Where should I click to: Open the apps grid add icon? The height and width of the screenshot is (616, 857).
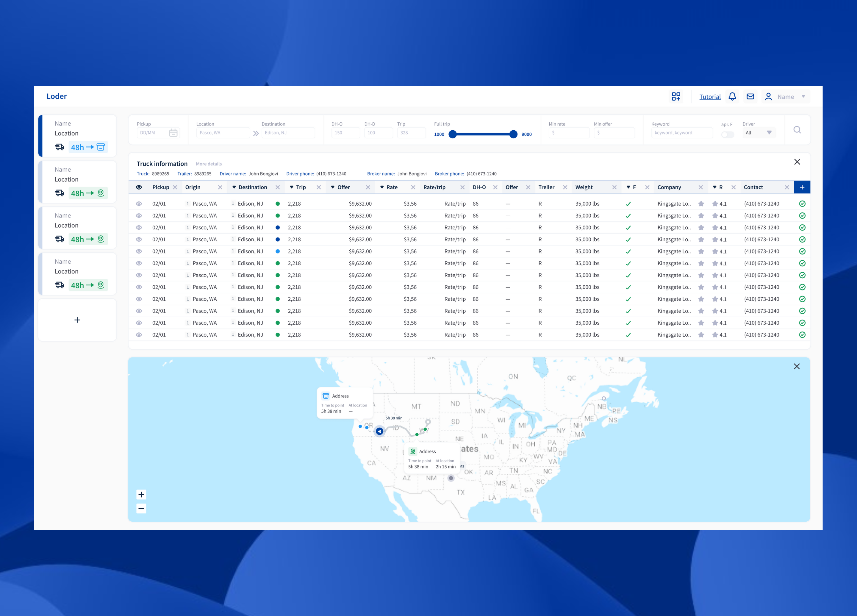[x=676, y=96]
